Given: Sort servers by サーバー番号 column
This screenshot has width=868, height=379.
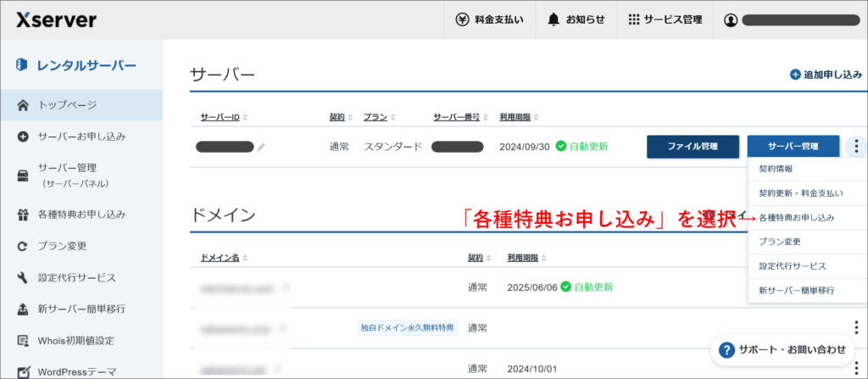Looking at the screenshot, I should [460, 118].
